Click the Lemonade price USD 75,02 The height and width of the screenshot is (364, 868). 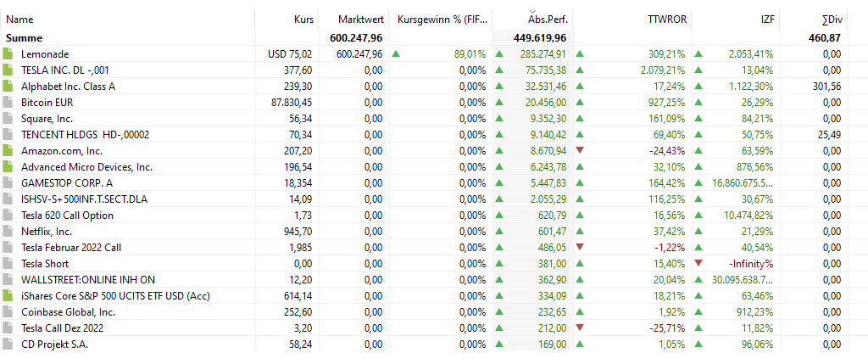click(x=291, y=54)
